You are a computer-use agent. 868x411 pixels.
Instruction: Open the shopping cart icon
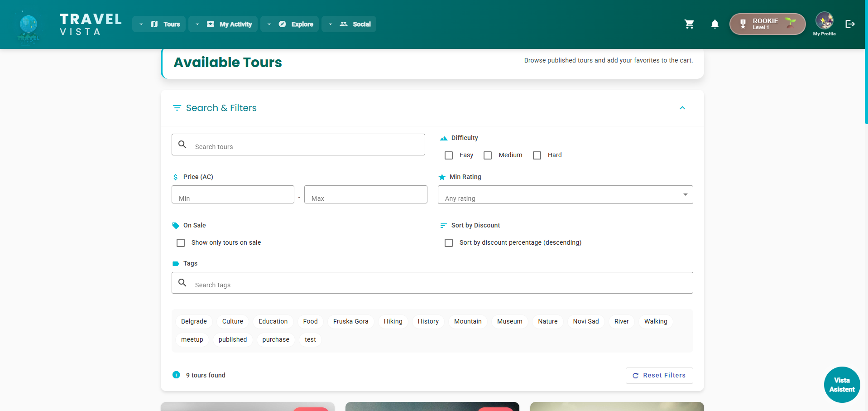tap(689, 24)
